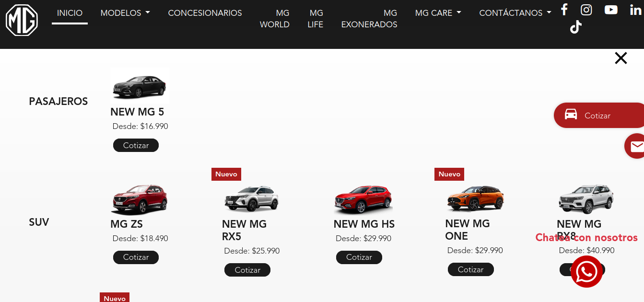644x302 pixels.
Task: Expand the CONTÁCTANOS dropdown
Action: pos(515,13)
